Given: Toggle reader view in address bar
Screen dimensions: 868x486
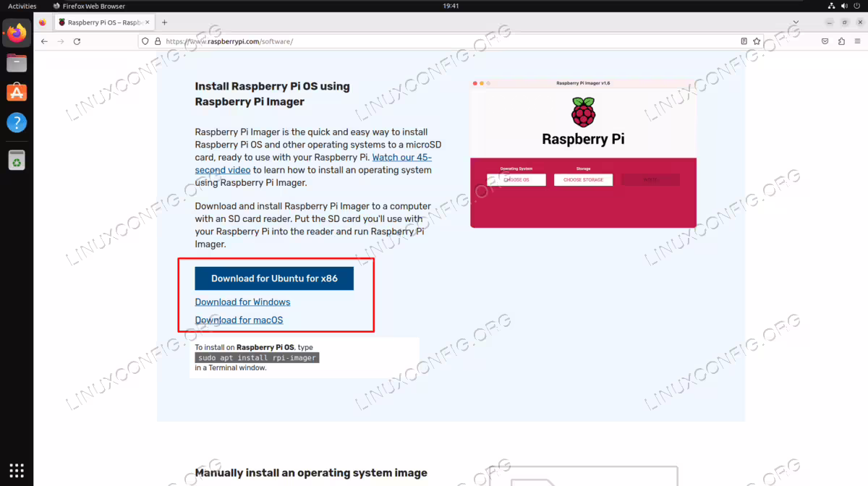Looking at the screenshot, I should coord(744,41).
